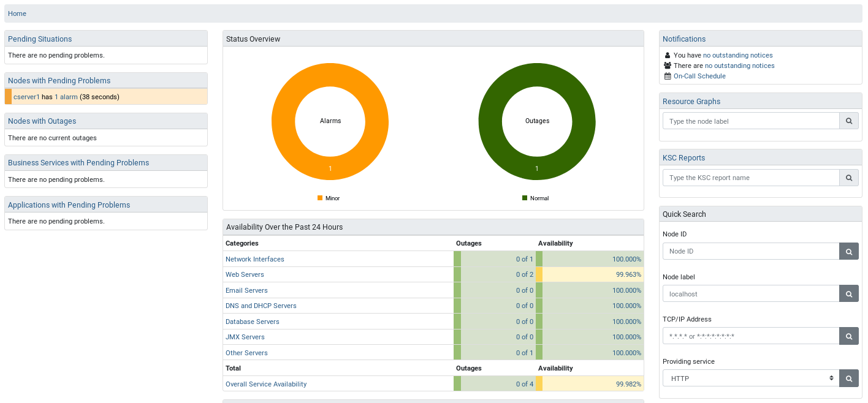The width and height of the screenshot is (868, 403).
Task: Click the calendar icon beside On-Call Schedule
Action: click(668, 77)
